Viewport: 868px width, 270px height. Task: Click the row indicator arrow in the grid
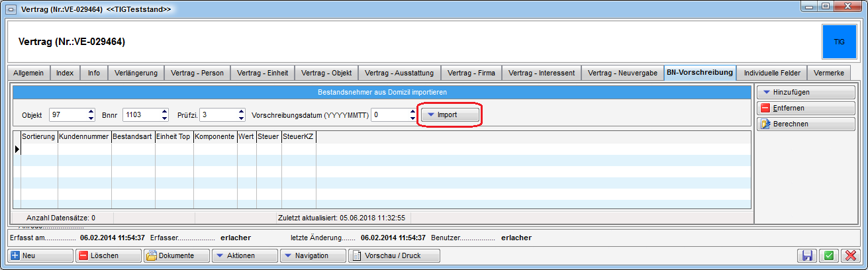click(x=17, y=149)
